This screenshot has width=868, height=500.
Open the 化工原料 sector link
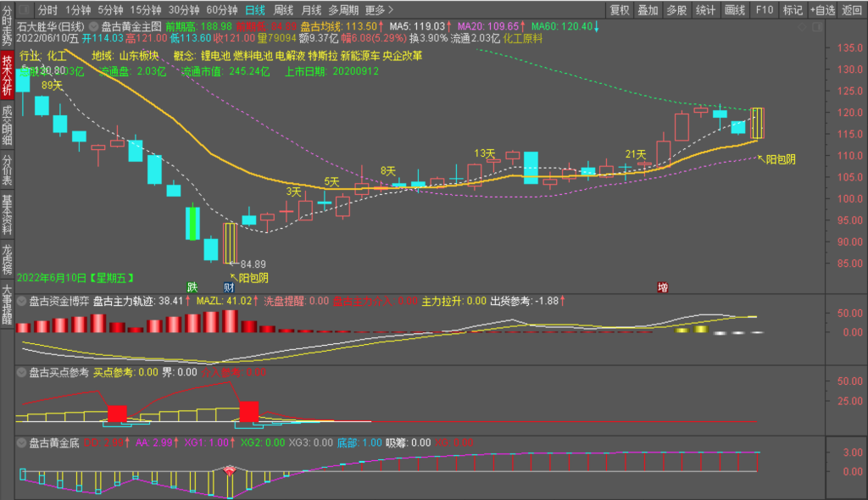tap(523, 38)
